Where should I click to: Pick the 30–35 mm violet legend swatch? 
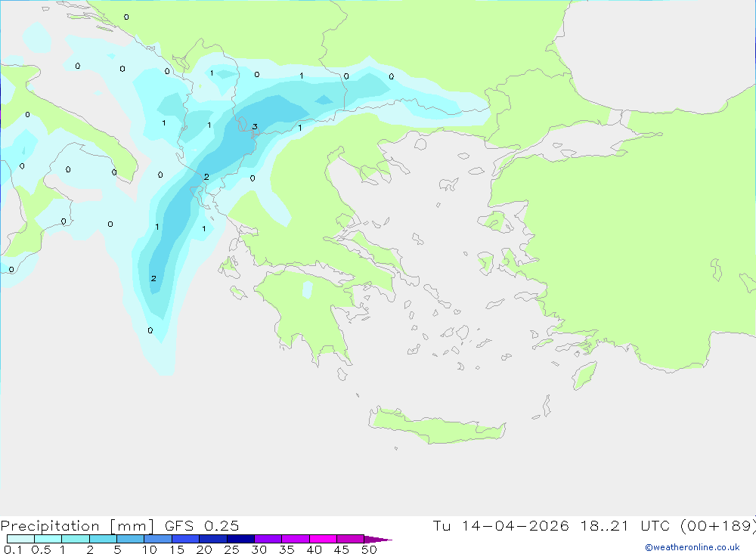(x=268, y=539)
